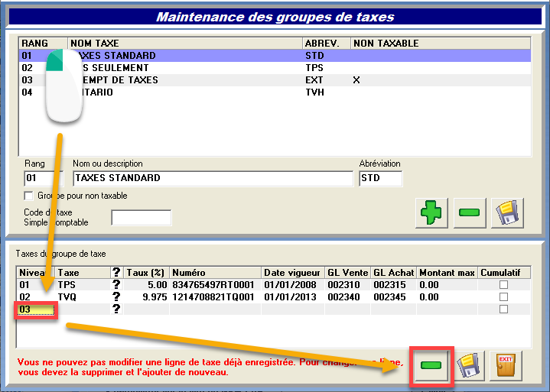
Task: Click GL Achat cell 002315
Action: click(x=393, y=284)
